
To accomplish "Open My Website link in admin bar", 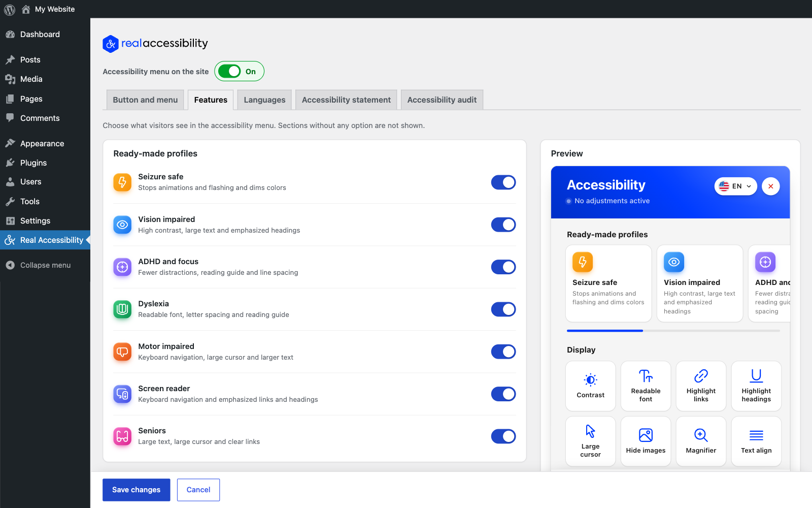I will coord(49,9).
